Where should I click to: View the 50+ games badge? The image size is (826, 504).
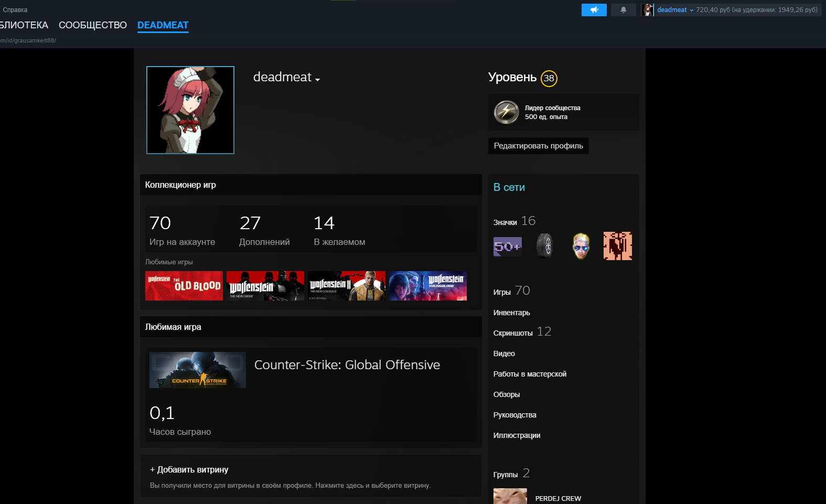508,246
